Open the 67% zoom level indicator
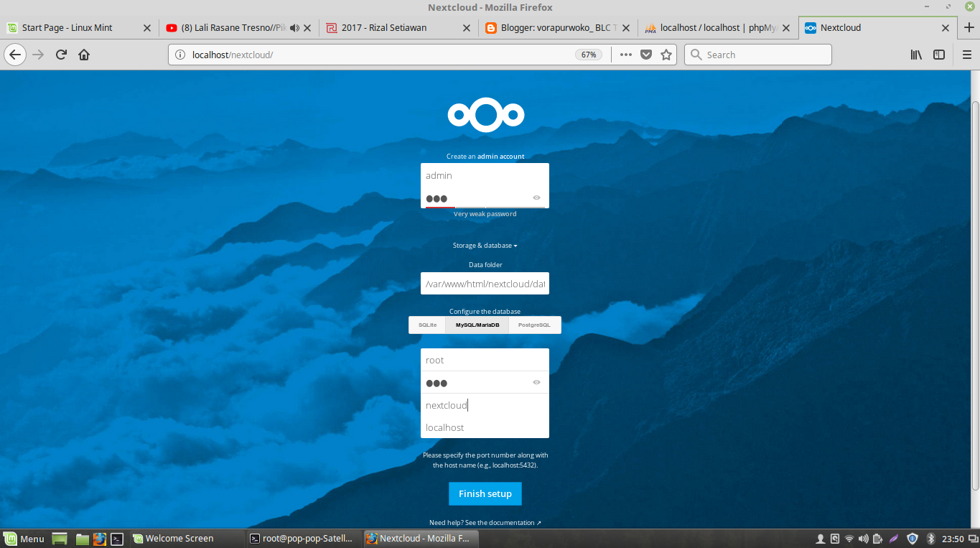This screenshot has height=548, width=980. tap(589, 55)
